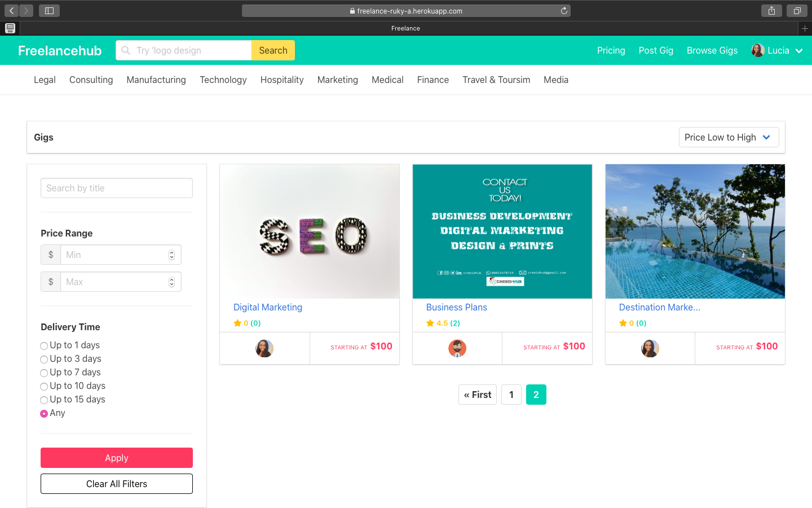Image resolution: width=812 pixels, height=508 pixels.
Task: Click the Apply filter button
Action: pos(116,458)
